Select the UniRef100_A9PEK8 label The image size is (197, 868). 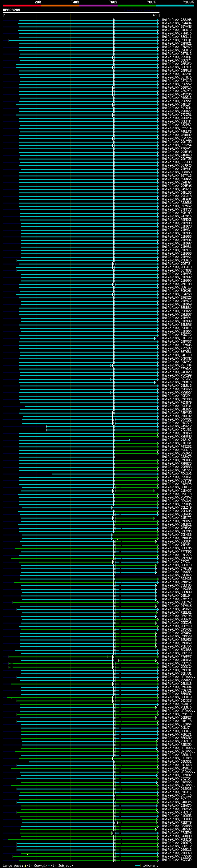coord(176,220)
